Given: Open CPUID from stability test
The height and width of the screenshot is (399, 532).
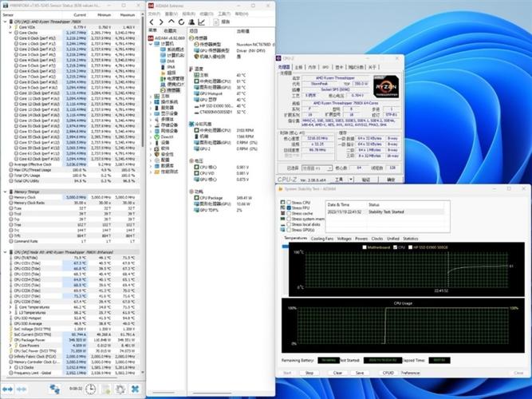Looking at the screenshot, I should click(x=388, y=373).
